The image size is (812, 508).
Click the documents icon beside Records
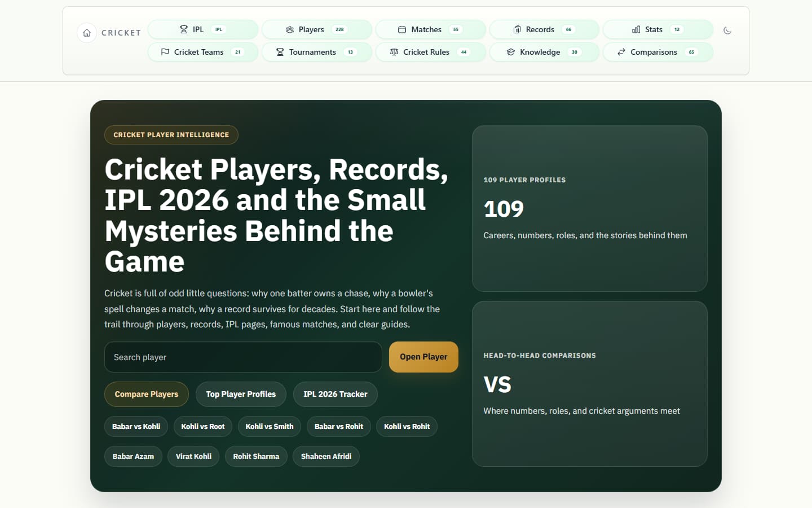pyautogui.click(x=517, y=29)
